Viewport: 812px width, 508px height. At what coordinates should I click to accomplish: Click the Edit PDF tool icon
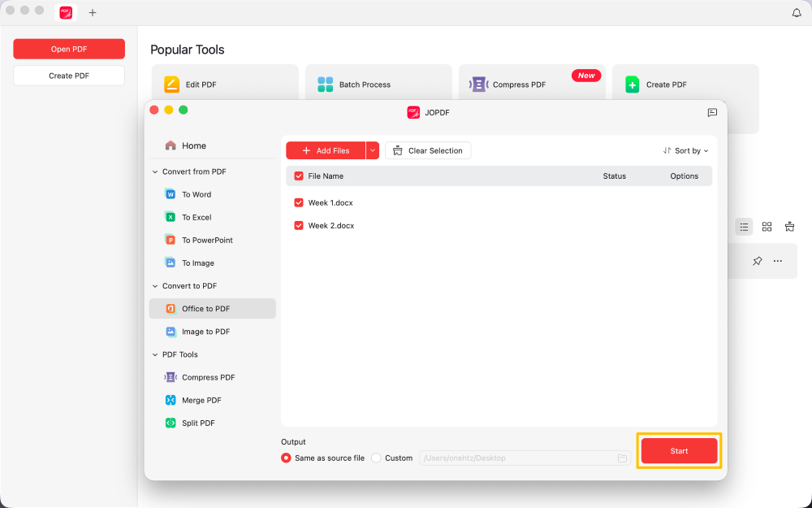(x=172, y=85)
